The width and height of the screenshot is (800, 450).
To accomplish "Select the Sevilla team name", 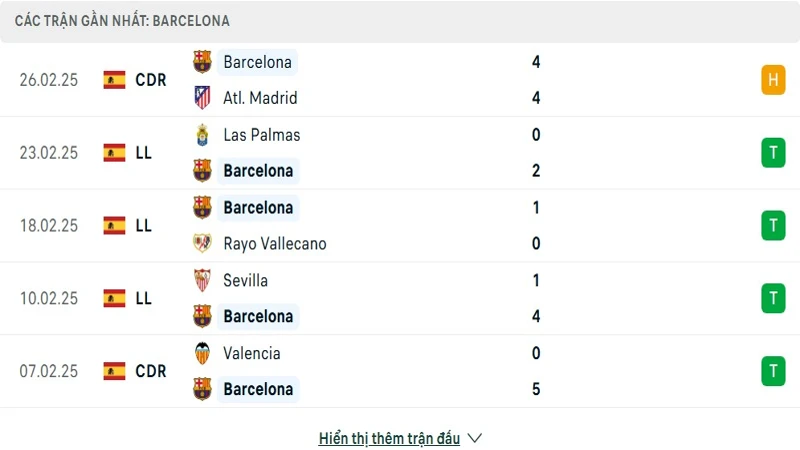I will (x=246, y=281).
